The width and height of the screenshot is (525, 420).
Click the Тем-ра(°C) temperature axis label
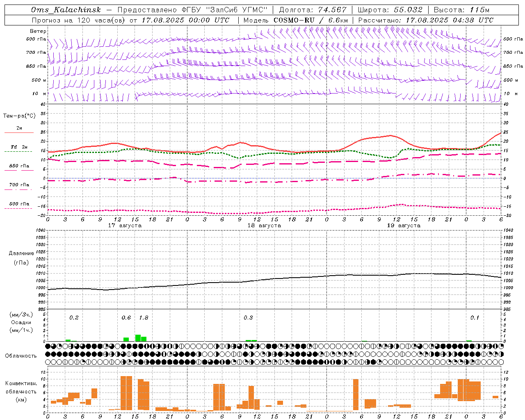[19, 116]
